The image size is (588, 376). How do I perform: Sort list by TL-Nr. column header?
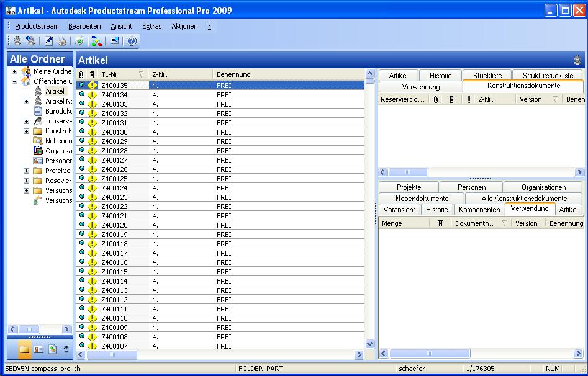click(x=122, y=74)
